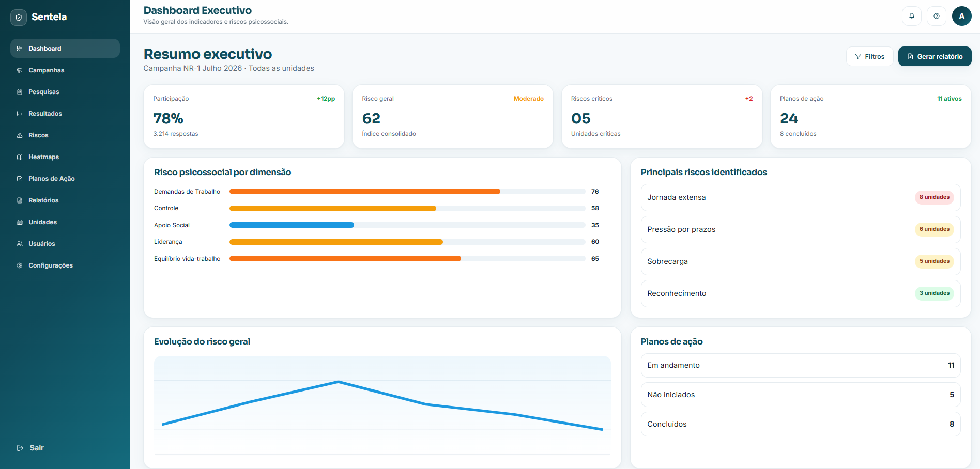Screen dimensions: 980x469
Task: Click the +12pp participation change
Action: point(326,99)
